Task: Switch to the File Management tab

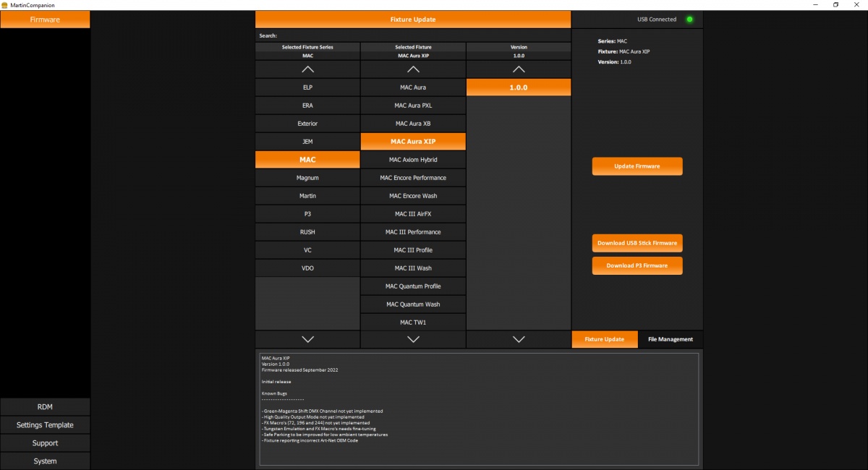Action: (x=671, y=339)
